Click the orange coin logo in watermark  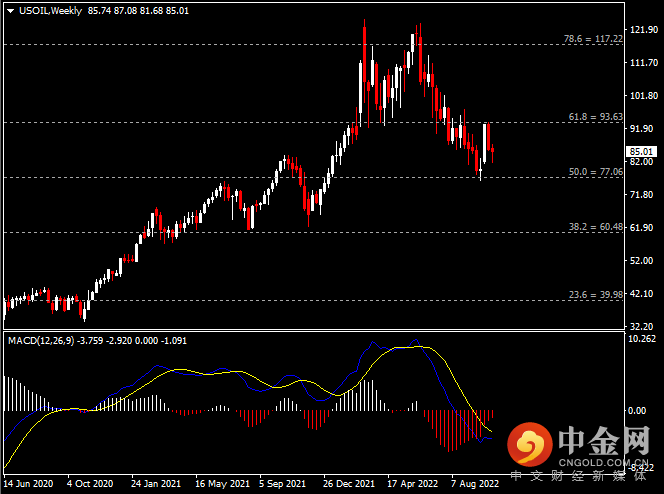[529, 446]
